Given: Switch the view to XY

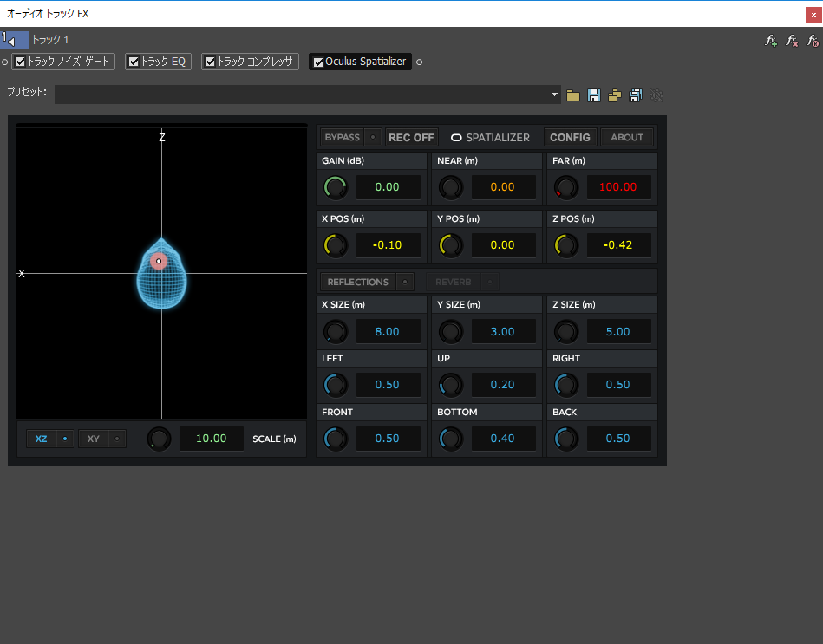Looking at the screenshot, I should (x=92, y=439).
